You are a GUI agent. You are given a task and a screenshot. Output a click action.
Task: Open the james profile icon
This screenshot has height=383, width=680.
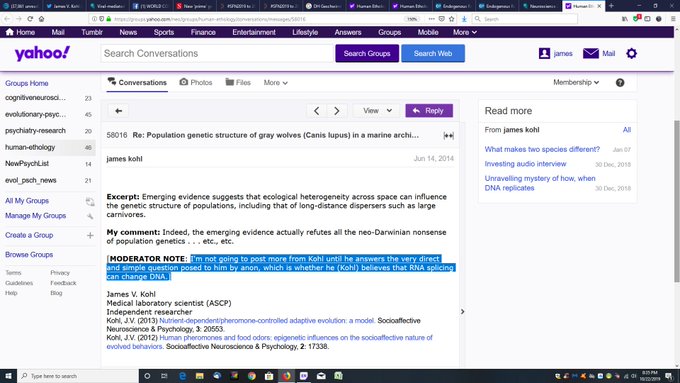544,53
